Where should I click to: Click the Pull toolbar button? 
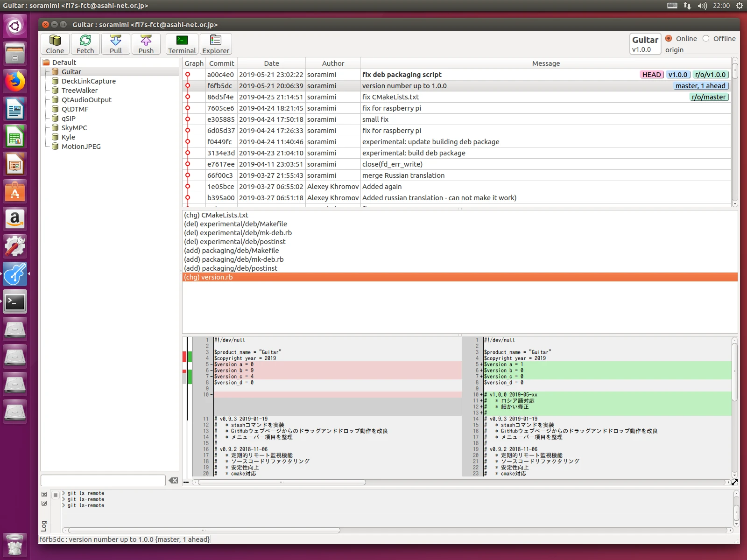click(116, 44)
